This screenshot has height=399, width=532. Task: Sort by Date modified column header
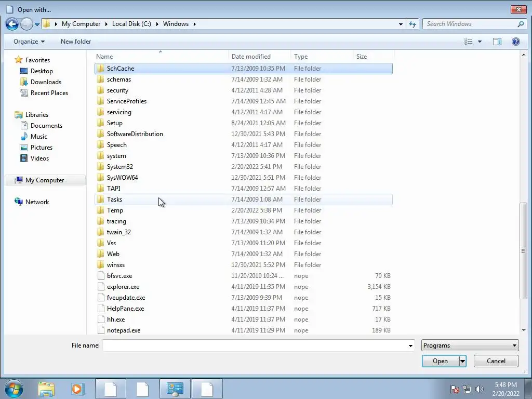tap(260, 56)
